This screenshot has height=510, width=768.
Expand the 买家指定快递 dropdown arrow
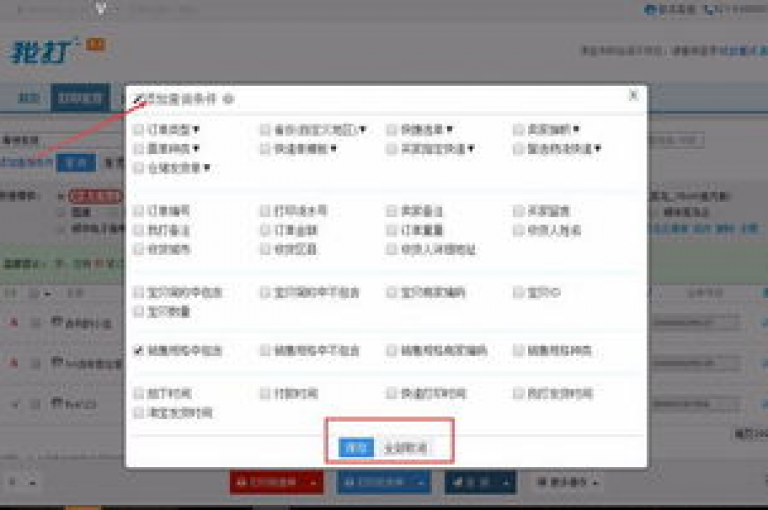pyautogui.click(x=471, y=148)
